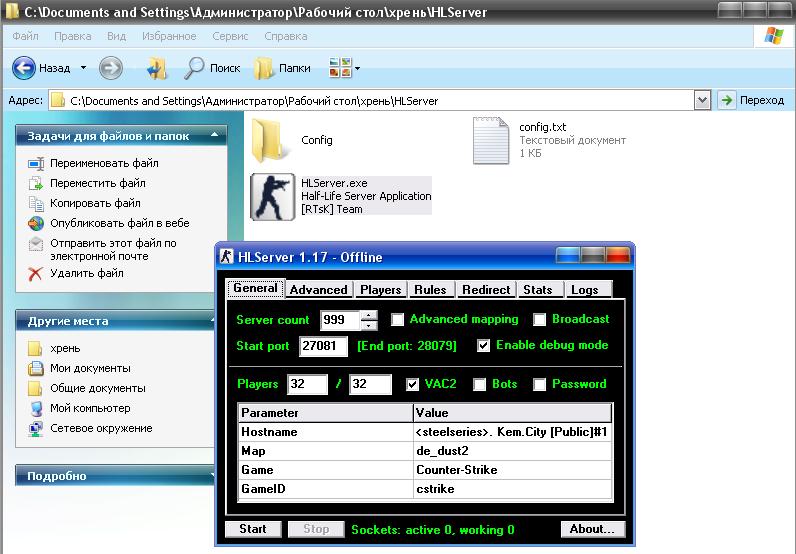Select the Hostname value cell

click(512, 432)
